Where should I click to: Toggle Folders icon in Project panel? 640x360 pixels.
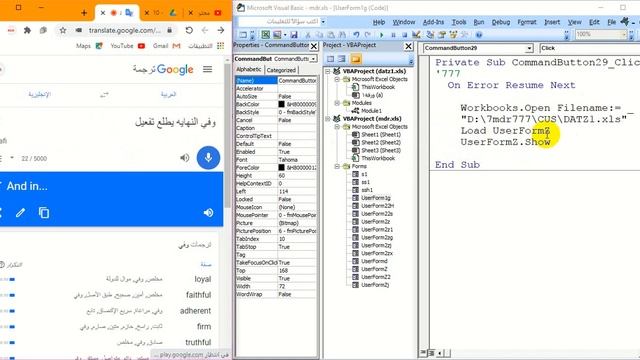coord(356,59)
